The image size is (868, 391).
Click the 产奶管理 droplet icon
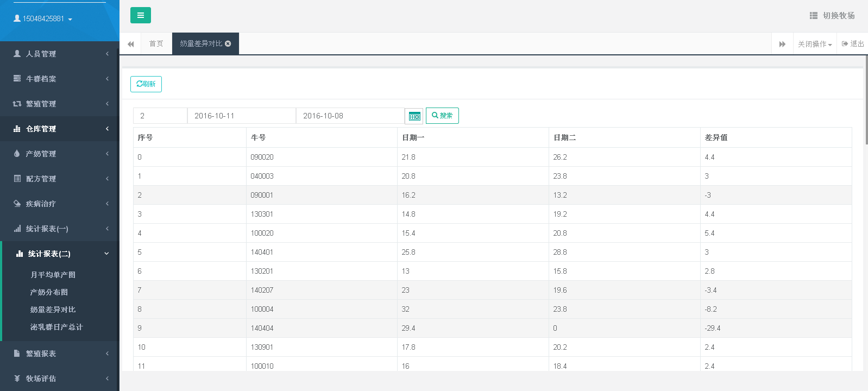[x=17, y=154]
